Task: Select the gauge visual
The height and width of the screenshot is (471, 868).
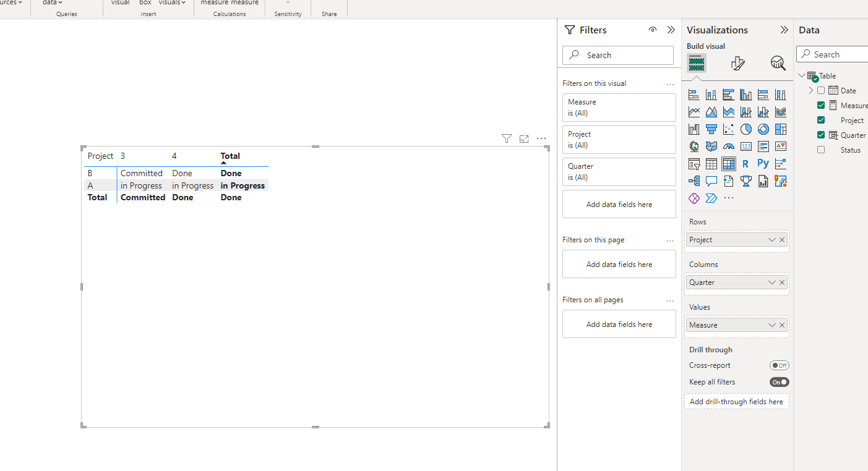Action: tap(729, 146)
